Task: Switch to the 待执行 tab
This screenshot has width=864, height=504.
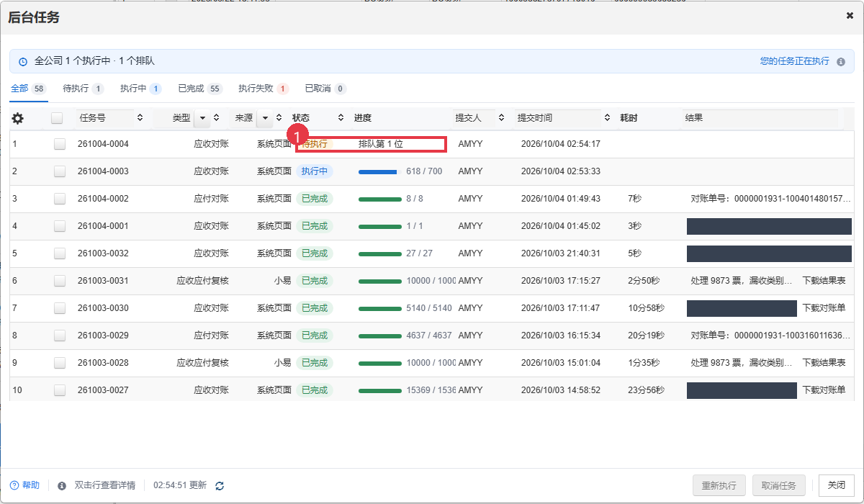Action: click(84, 89)
